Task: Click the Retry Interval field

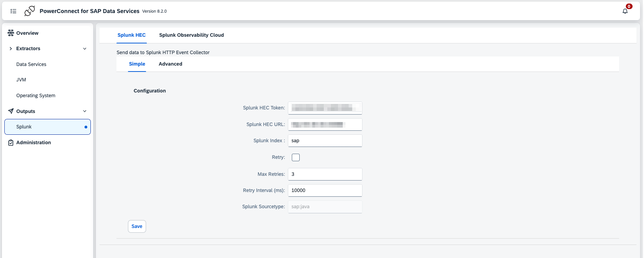Action: tap(325, 190)
